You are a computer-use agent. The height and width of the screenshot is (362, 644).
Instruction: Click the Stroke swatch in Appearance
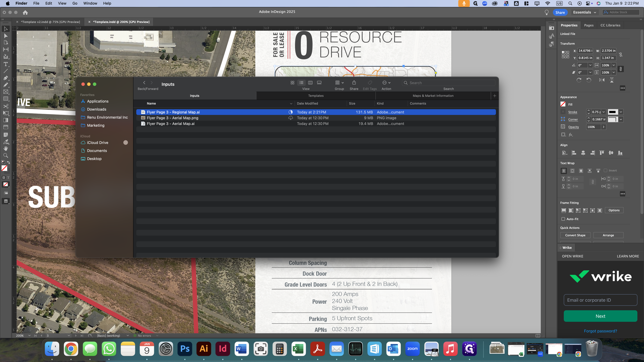563,112
